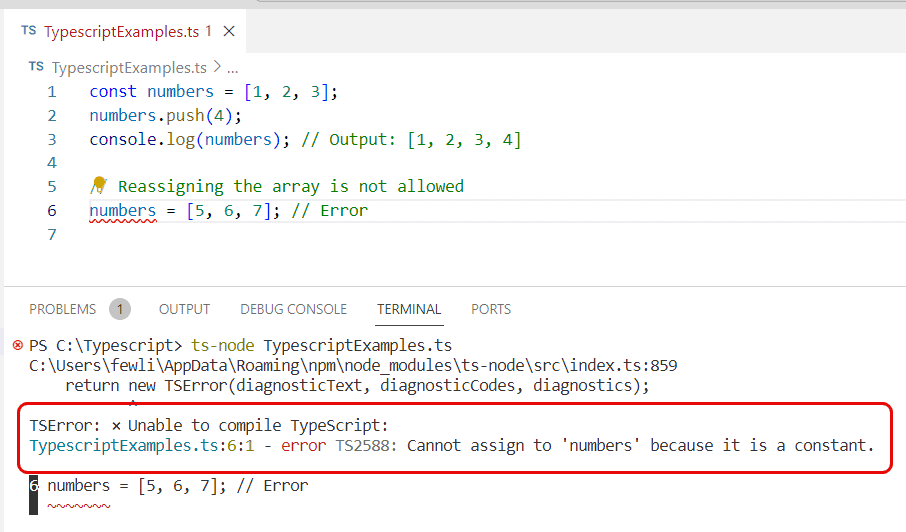The width and height of the screenshot is (906, 532).
Task: Expand the breadcrumb ellipsis after the file name
Action: pyautogui.click(x=232, y=68)
